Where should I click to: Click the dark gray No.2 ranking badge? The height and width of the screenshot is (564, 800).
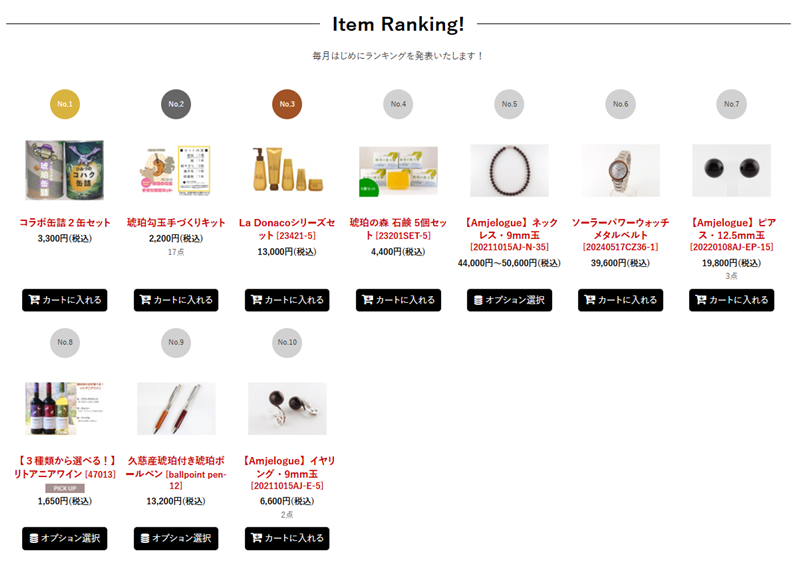176,104
